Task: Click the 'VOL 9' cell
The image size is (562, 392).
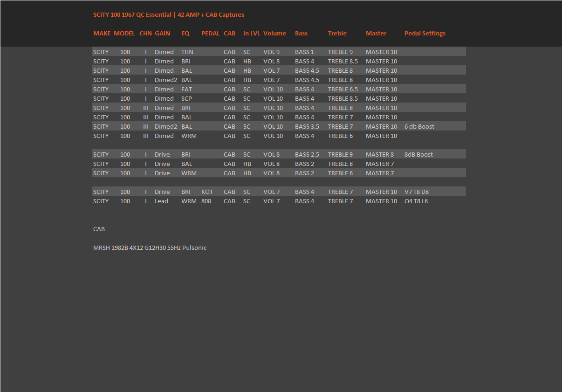Action: pos(272,52)
